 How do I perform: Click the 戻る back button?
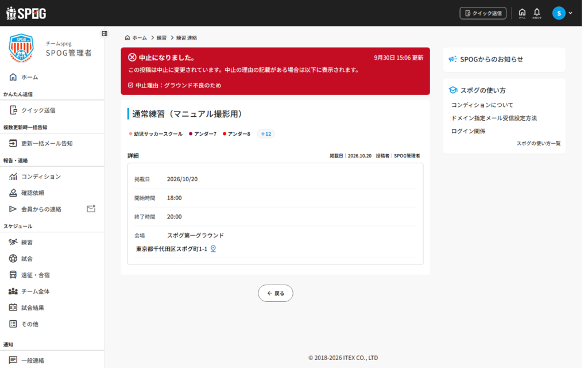point(275,293)
